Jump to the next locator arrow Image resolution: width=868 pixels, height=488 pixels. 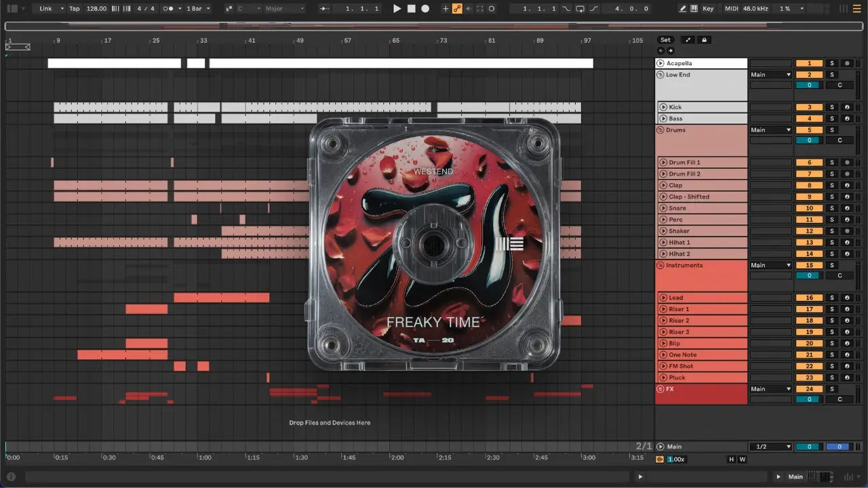click(671, 51)
